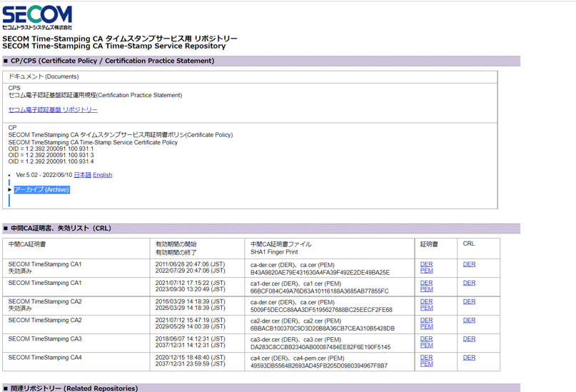Download the PEM certificate for the revoked CA1
Screen dimensions: 576x392
point(426,271)
